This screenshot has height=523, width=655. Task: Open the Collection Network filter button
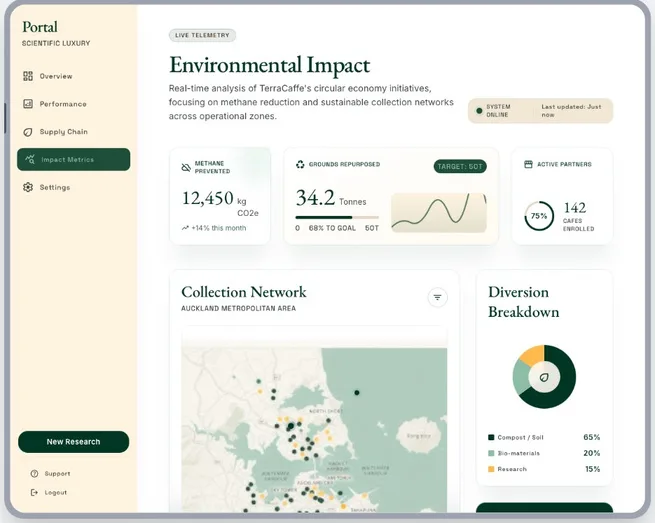(437, 297)
